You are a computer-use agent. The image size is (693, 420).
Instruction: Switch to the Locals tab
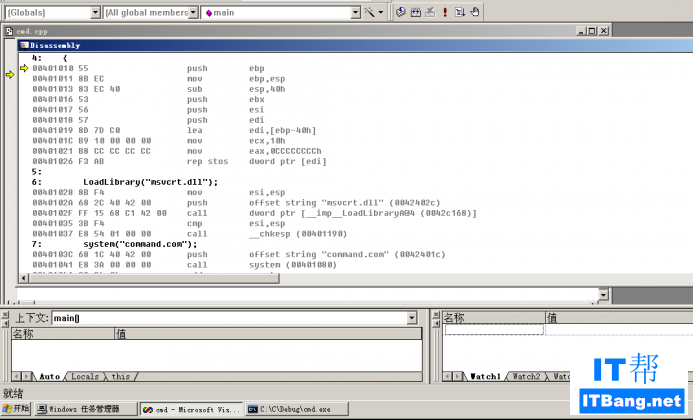[85, 377]
